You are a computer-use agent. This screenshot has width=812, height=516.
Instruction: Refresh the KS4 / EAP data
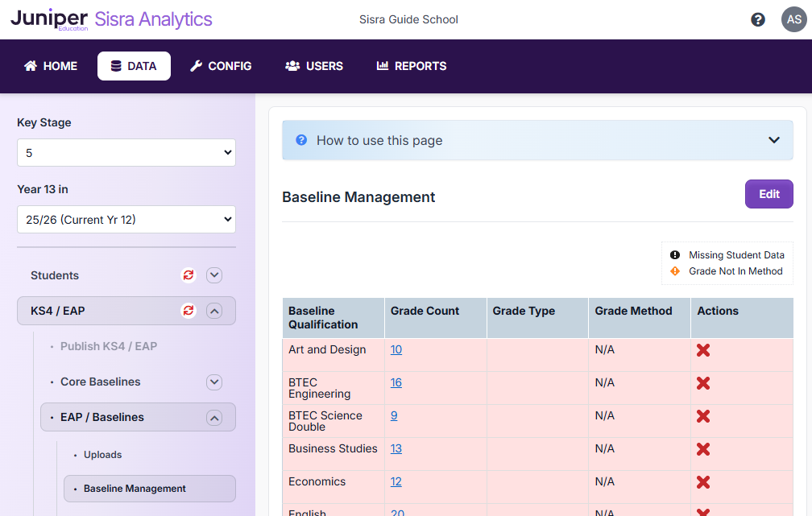pos(188,310)
